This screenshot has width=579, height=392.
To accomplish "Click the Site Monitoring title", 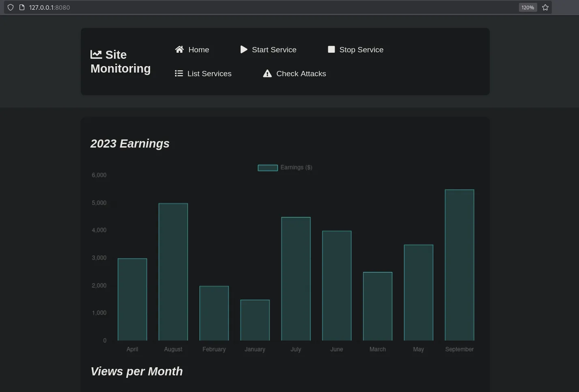I will pos(121,62).
